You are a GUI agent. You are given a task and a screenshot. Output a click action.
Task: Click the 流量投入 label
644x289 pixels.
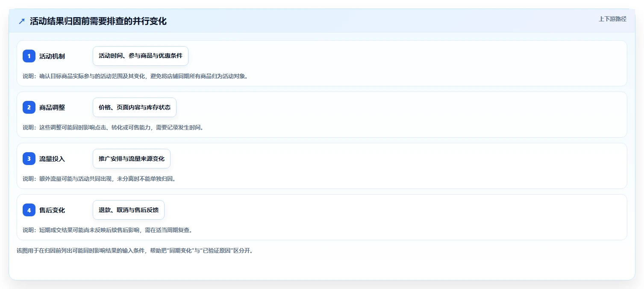tap(52, 159)
